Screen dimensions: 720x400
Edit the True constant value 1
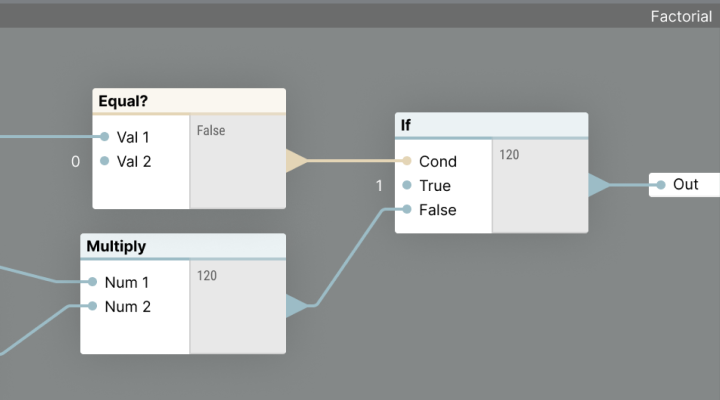(x=379, y=185)
